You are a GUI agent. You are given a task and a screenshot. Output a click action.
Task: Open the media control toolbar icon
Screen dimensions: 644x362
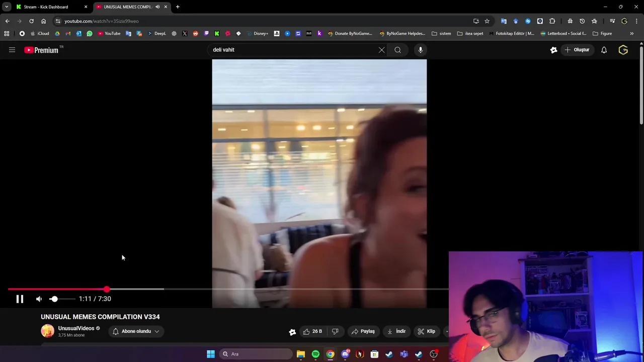point(612,21)
